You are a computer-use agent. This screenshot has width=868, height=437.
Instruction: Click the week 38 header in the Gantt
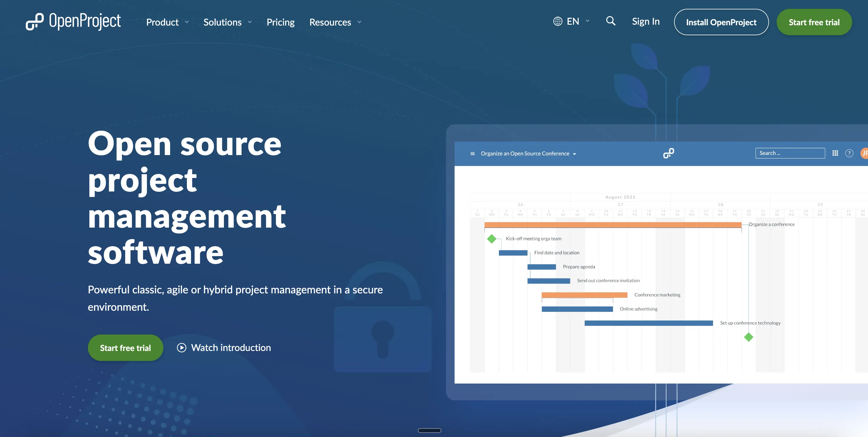(720, 205)
